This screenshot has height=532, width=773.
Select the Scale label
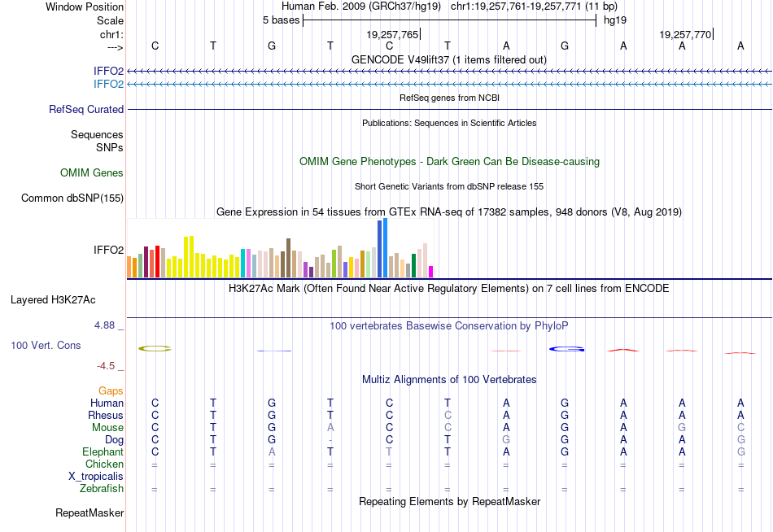point(110,20)
